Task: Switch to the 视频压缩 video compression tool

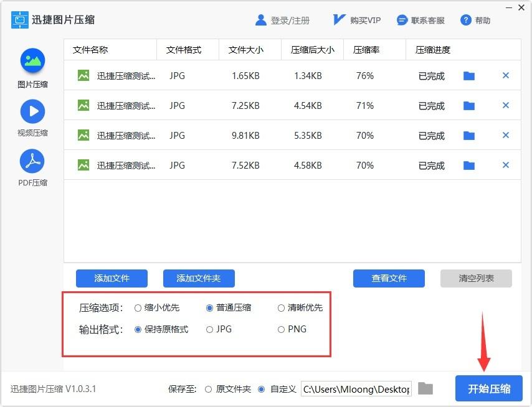Action: 32,118
